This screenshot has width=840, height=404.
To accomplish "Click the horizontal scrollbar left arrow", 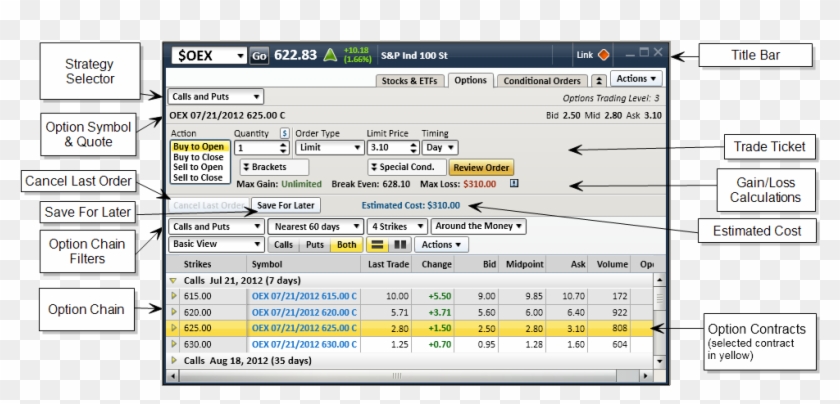I will 172,376.
